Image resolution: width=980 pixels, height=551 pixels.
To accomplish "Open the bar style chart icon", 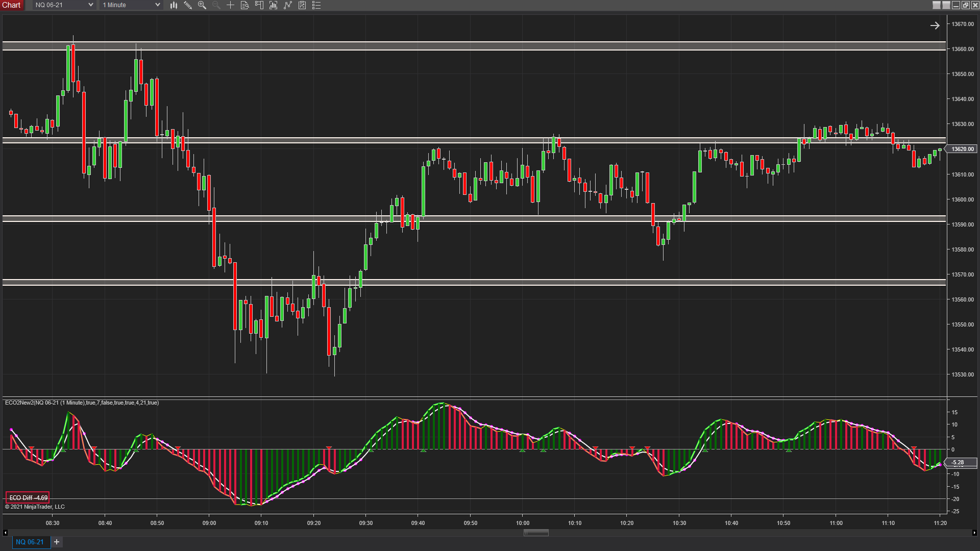I will (x=174, y=5).
